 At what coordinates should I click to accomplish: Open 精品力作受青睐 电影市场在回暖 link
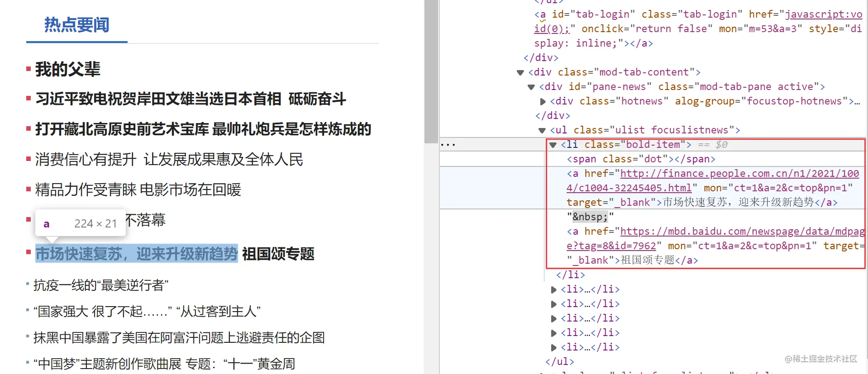coord(138,190)
